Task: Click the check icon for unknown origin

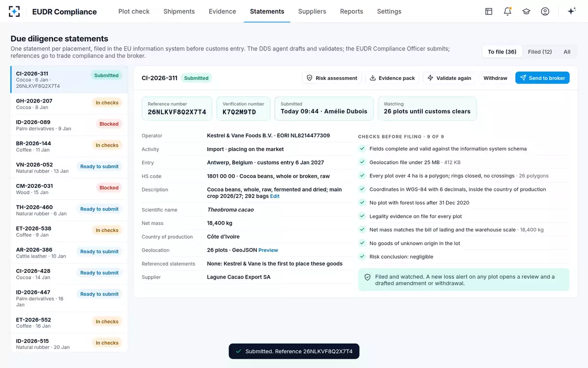Action: [x=362, y=243]
